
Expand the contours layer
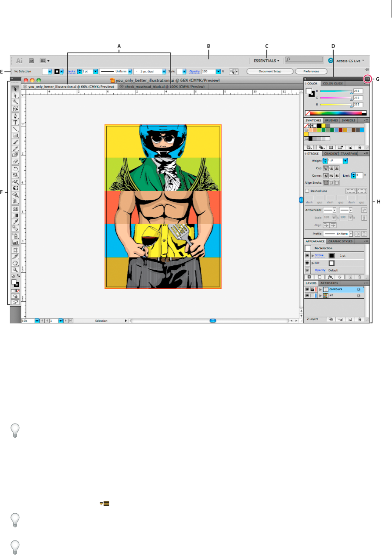[x=320, y=290]
